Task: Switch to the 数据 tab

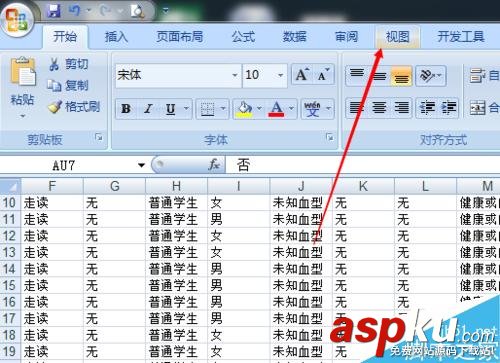Action: click(295, 36)
